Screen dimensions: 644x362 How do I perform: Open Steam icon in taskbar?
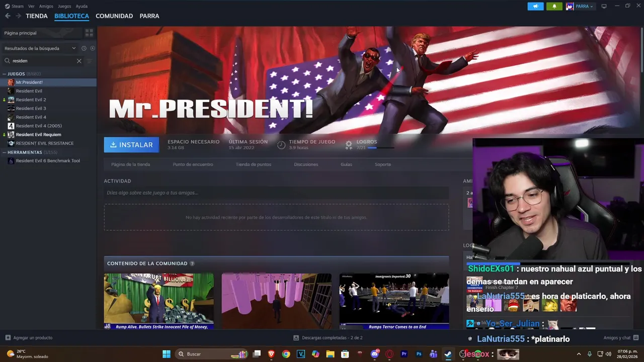(x=448, y=354)
